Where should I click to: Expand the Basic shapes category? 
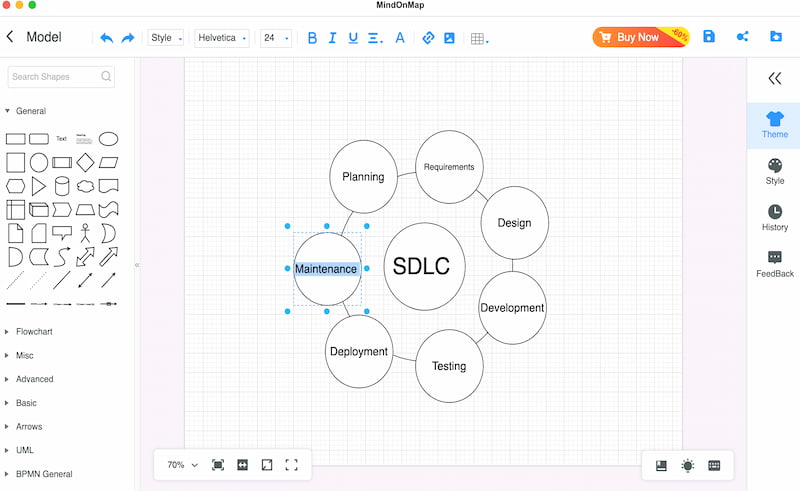point(7,403)
